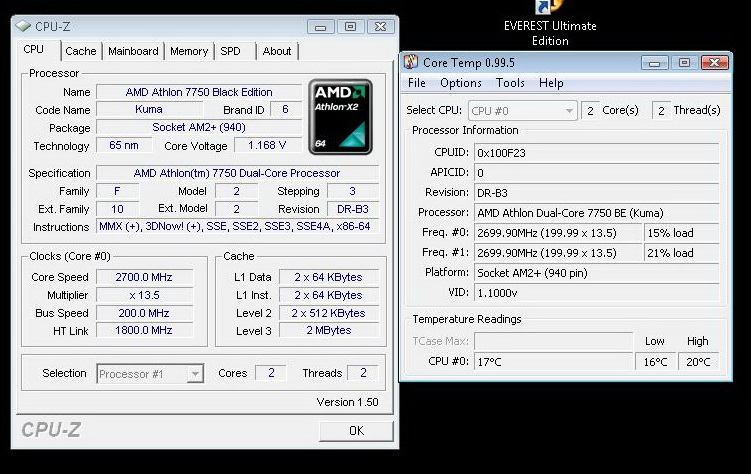
Task: Open the EVEREST Ultimate Edition desktop shortcut
Action: coord(550,23)
